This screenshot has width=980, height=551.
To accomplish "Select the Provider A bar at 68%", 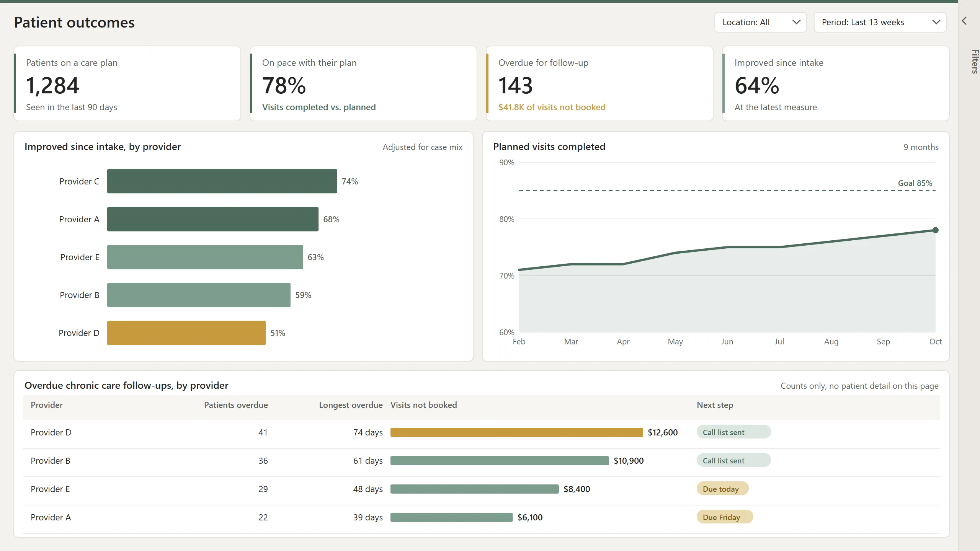I will pos(213,219).
